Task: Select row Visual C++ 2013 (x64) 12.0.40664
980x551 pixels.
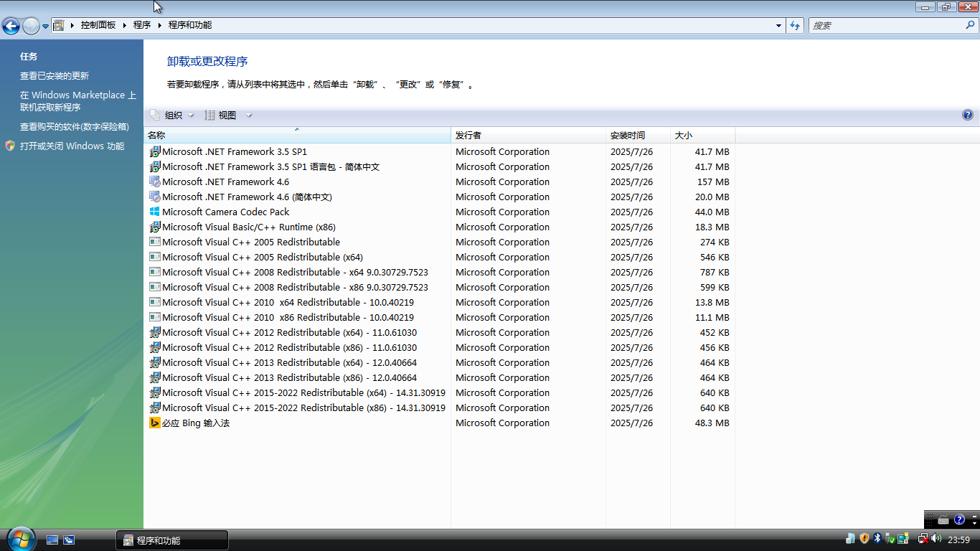Action: [440, 363]
